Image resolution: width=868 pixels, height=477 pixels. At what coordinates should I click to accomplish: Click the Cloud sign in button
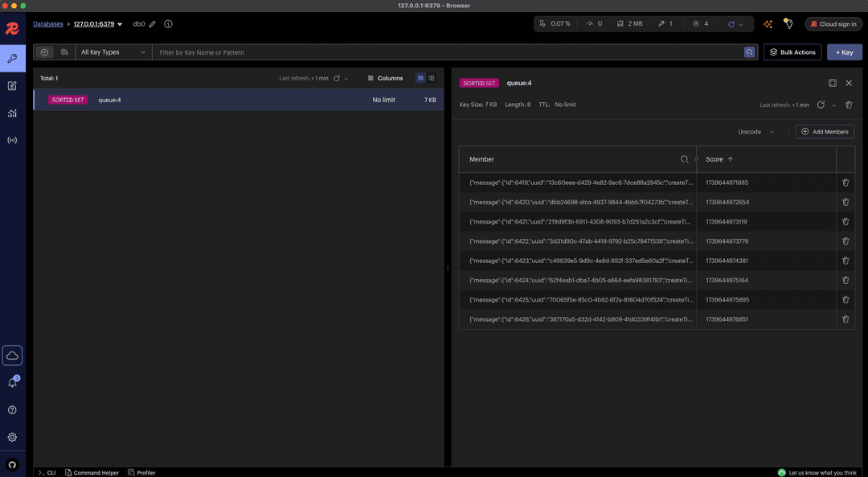point(833,24)
